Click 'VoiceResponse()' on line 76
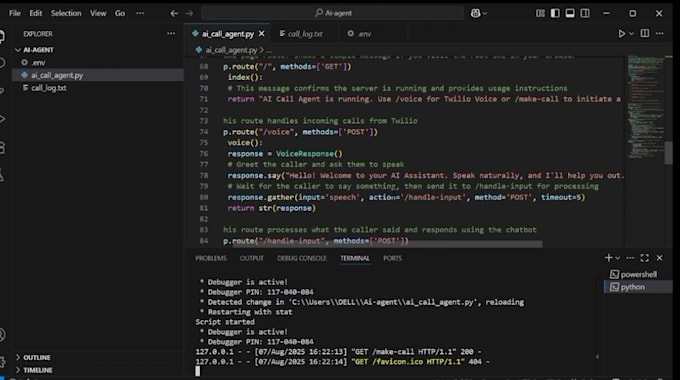Image resolution: width=680 pixels, height=380 pixels. coord(309,154)
